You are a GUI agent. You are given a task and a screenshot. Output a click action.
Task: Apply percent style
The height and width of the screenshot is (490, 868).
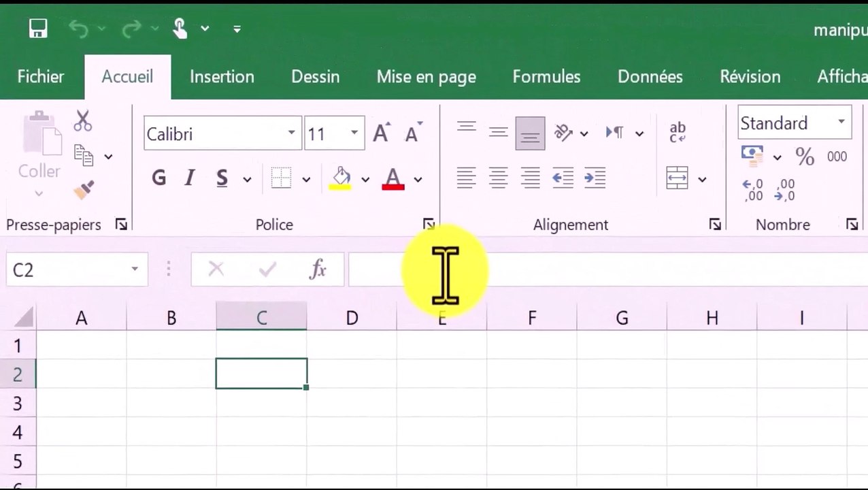click(x=805, y=157)
